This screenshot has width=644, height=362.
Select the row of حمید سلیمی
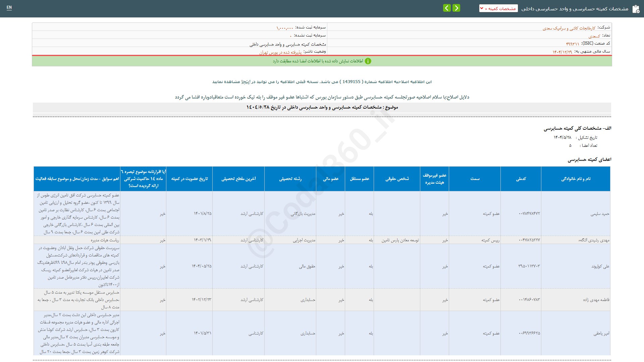click(x=600, y=214)
